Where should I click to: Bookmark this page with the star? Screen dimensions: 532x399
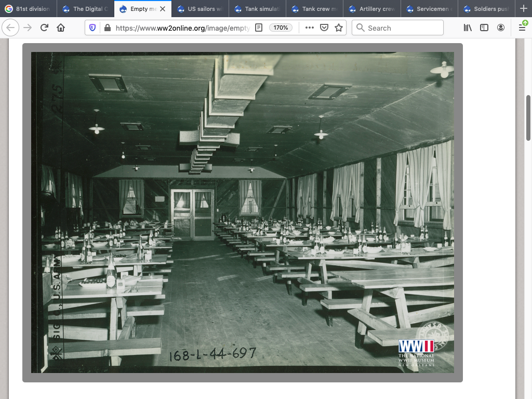point(339,28)
